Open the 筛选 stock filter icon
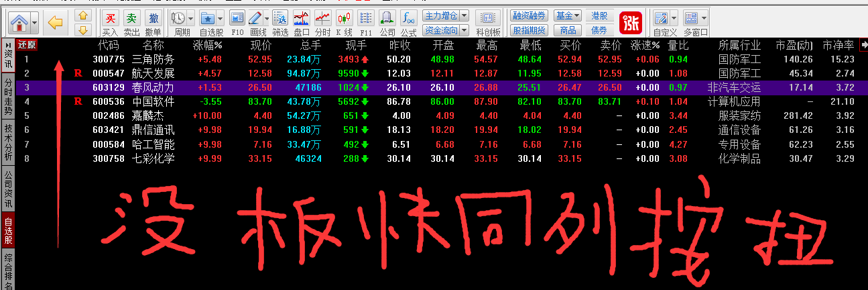 click(x=281, y=18)
